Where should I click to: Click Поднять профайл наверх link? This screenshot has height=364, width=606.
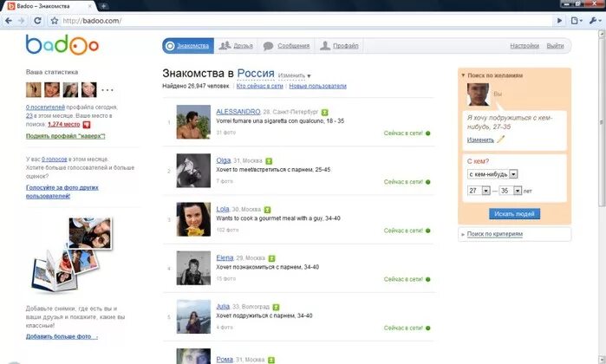tap(65, 136)
